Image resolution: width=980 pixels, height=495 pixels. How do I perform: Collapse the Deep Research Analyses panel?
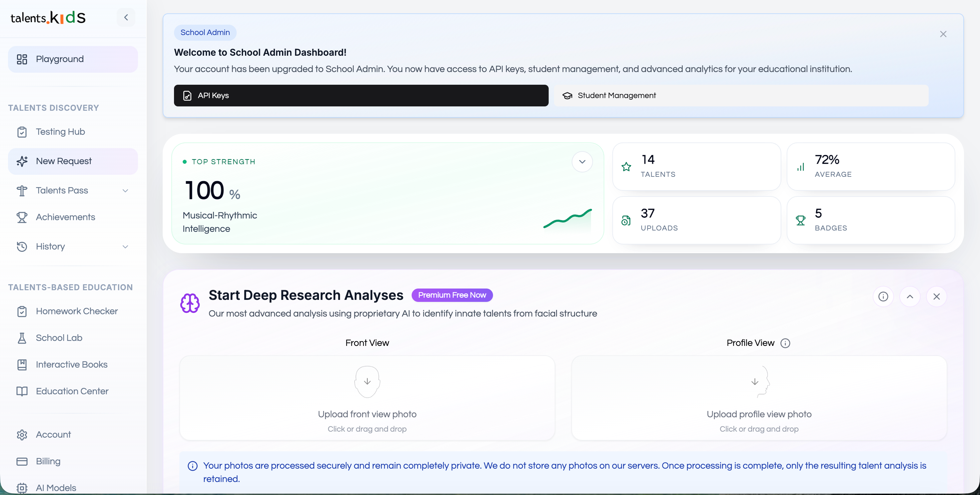(910, 296)
